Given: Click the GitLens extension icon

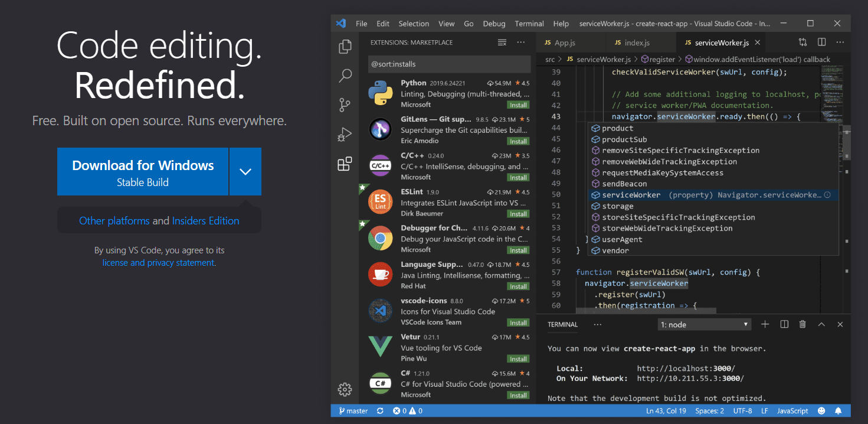Looking at the screenshot, I should point(381,129).
